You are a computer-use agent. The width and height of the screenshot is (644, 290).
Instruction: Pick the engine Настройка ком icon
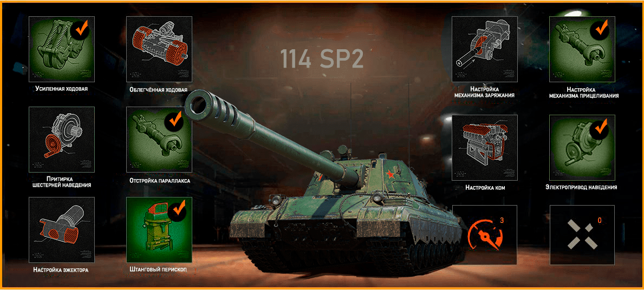pyautogui.click(x=485, y=148)
